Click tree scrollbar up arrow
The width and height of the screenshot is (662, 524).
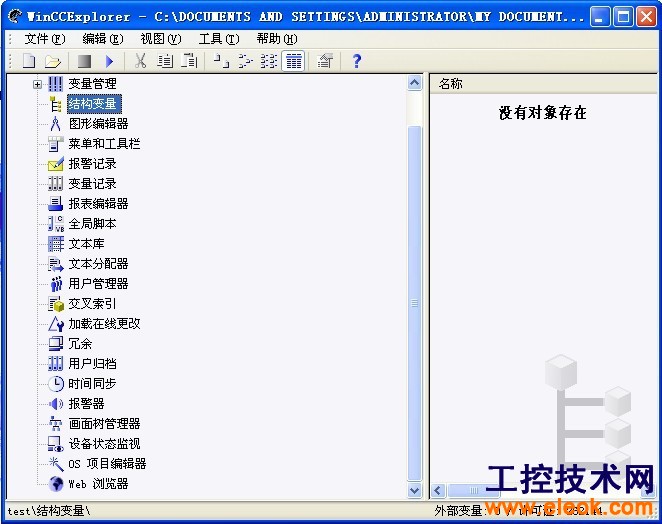point(415,83)
